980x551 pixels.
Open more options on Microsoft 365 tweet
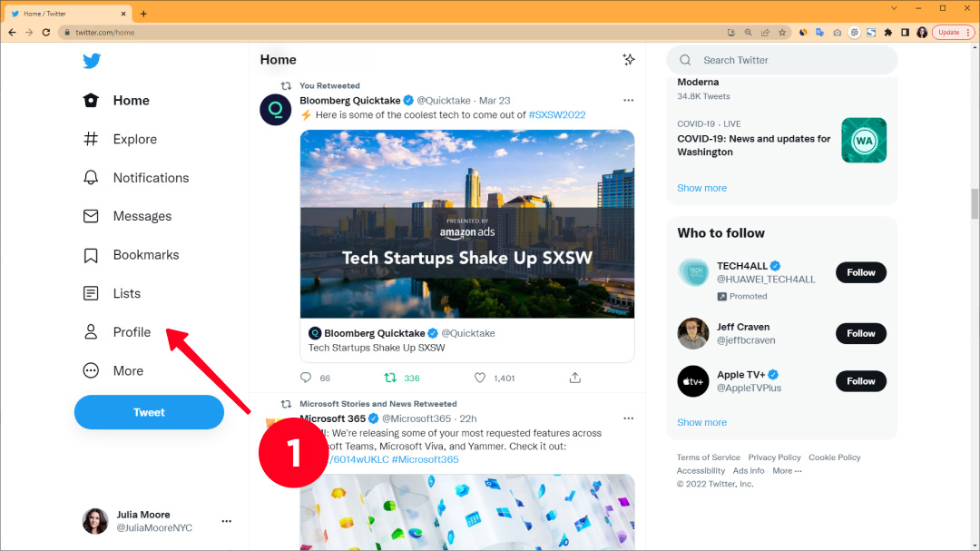coord(628,418)
